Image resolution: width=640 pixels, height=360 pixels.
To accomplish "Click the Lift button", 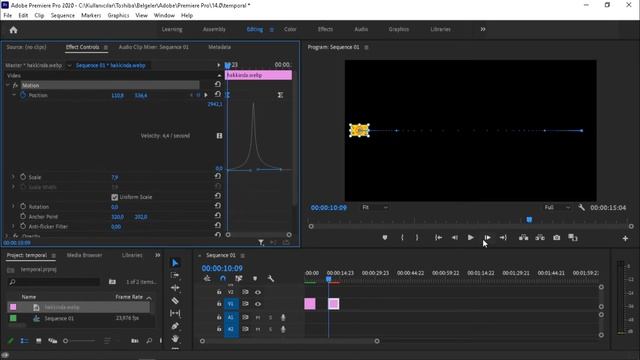I will (x=523, y=238).
